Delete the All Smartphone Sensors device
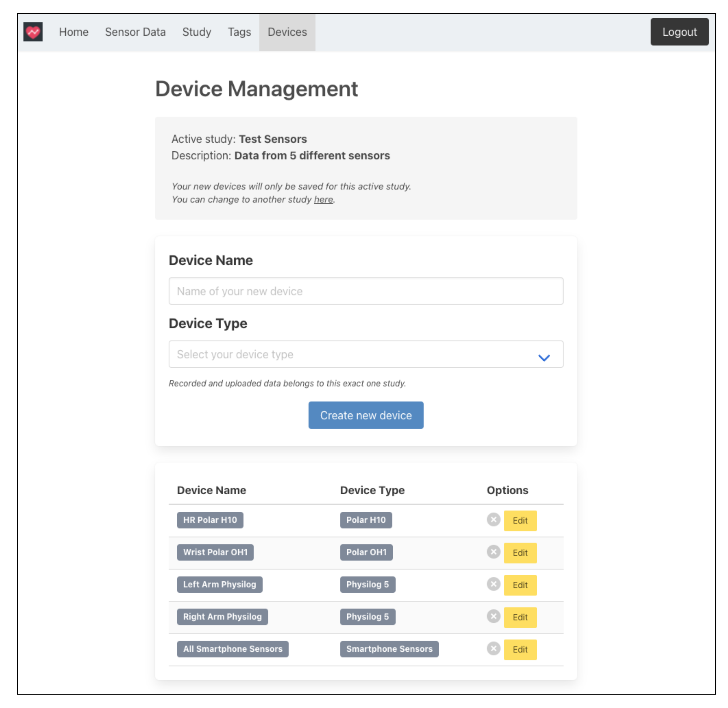The image size is (728, 708). pyautogui.click(x=493, y=649)
